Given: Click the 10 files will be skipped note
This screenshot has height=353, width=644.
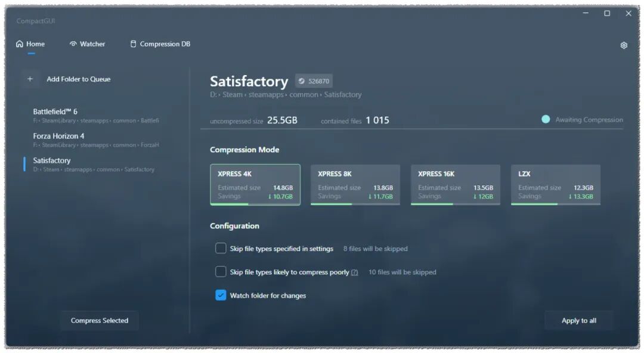Looking at the screenshot, I should pos(402,272).
